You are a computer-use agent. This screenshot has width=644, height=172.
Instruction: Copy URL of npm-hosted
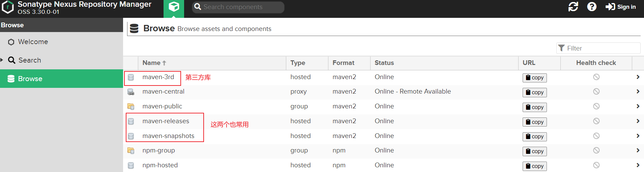pos(534,166)
